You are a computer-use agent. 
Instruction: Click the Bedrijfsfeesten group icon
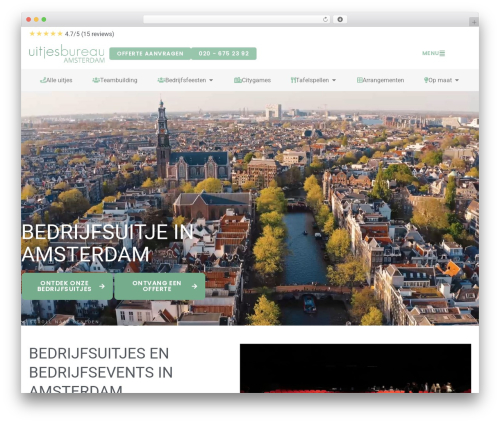tap(161, 80)
